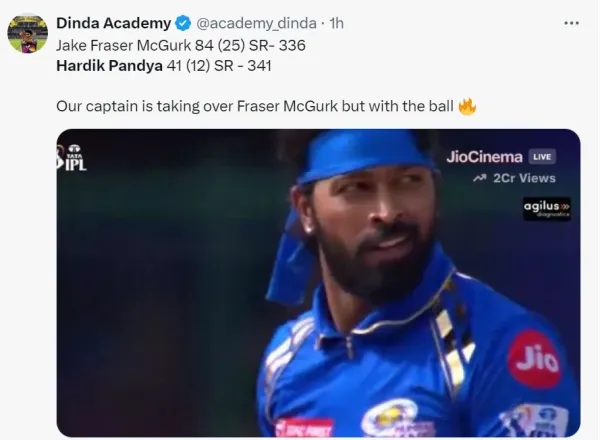
Task: Click the Mumbai Indians crest on jersey
Action: [390, 417]
